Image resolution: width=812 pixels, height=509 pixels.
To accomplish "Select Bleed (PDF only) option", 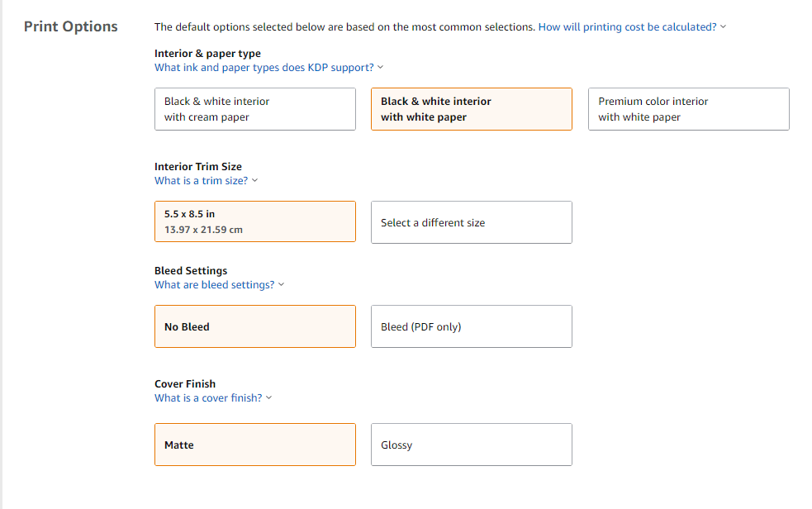I will (x=471, y=326).
